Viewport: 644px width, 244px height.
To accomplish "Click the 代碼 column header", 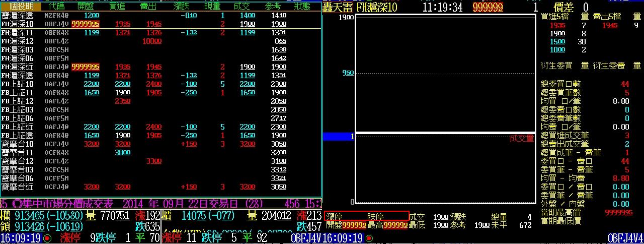I will (56, 7).
